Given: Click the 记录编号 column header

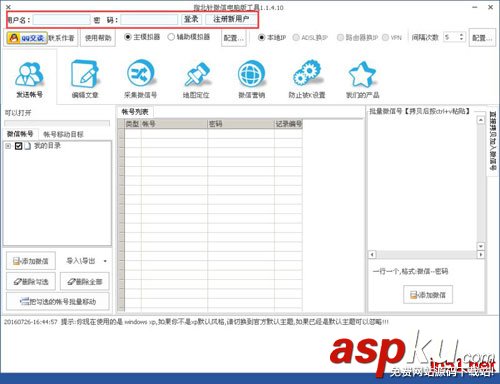Looking at the screenshot, I should pos(288,124).
